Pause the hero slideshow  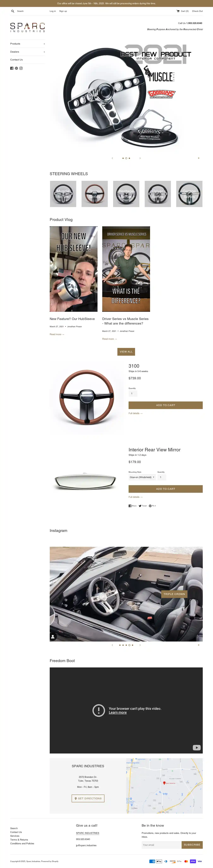click(x=198, y=158)
